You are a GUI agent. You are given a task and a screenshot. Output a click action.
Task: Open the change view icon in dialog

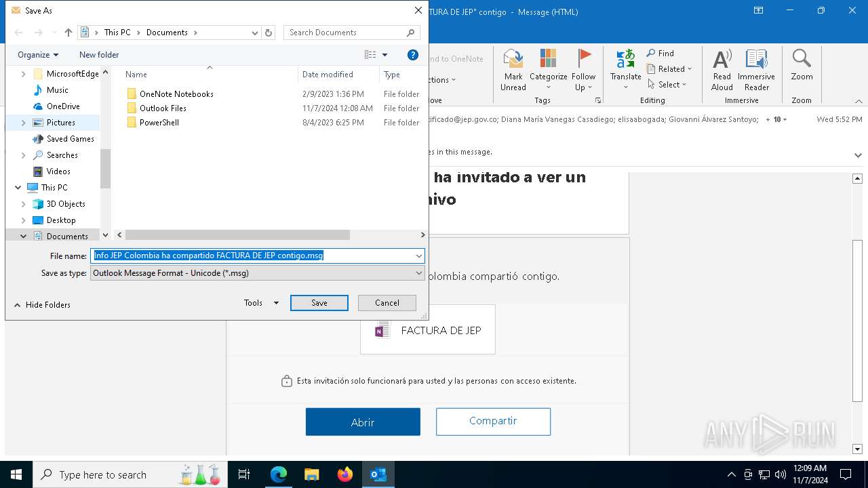[370, 55]
